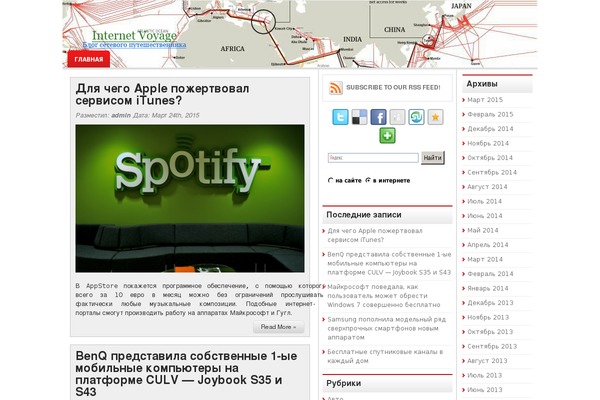The width and height of the screenshot is (600, 400).
Task: Open the Июнь 2014 archive
Action: (x=485, y=216)
